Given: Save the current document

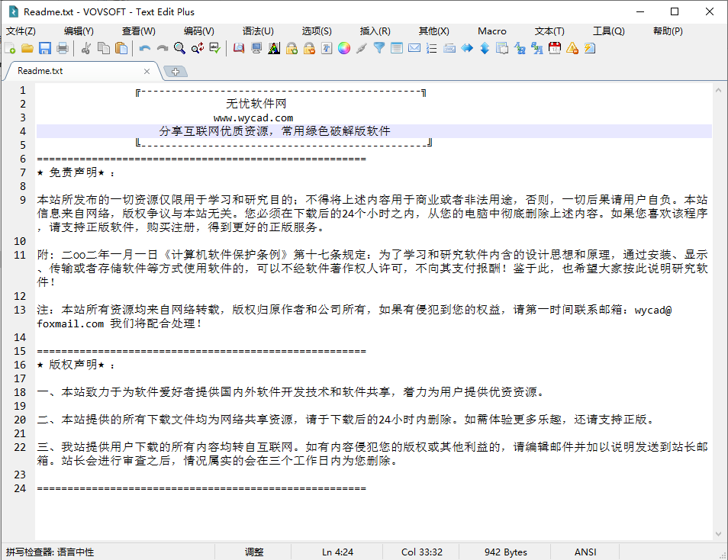Looking at the screenshot, I should click(45, 47).
